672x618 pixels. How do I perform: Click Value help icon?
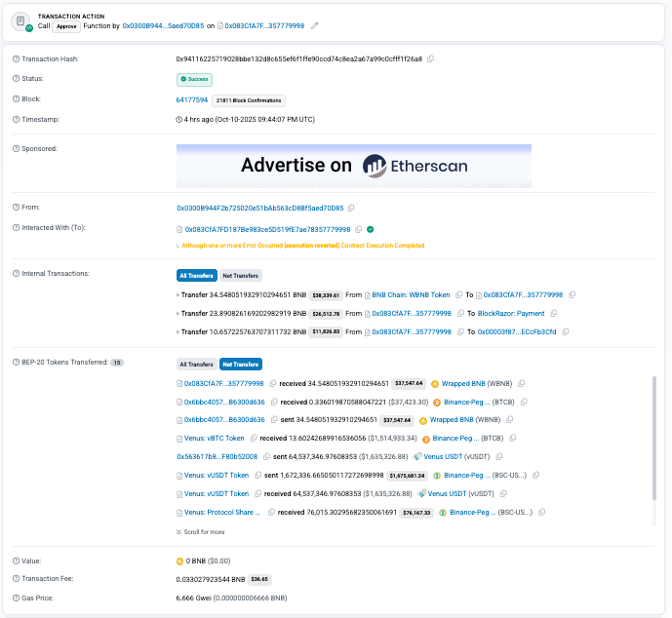click(x=16, y=560)
